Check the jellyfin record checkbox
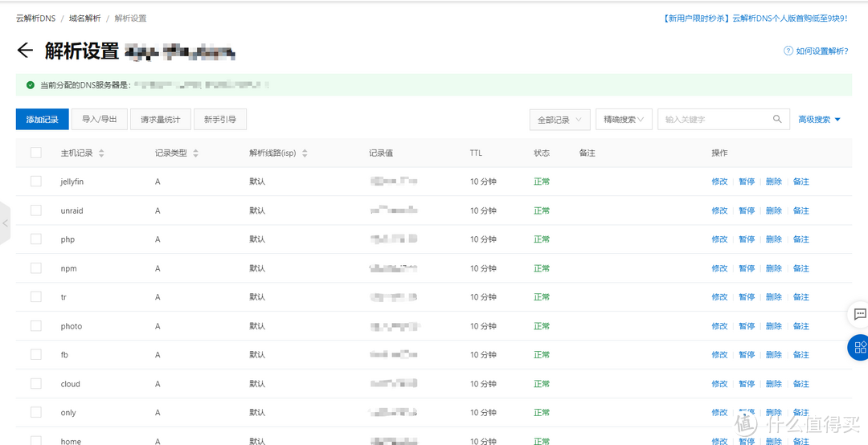Screen dimensions: 868x445 tap(36, 181)
